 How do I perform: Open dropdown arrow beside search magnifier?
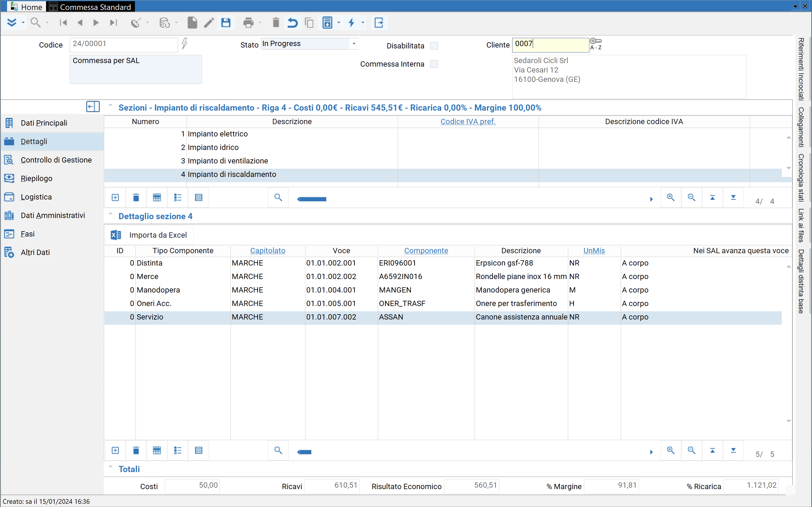(47, 23)
